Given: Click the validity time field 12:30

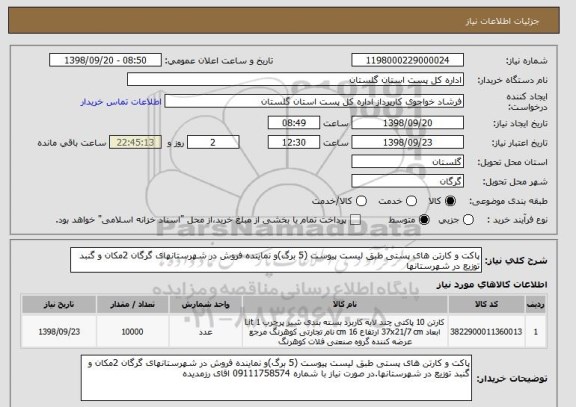Looking at the screenshot, I should click(x=294, y=142).
